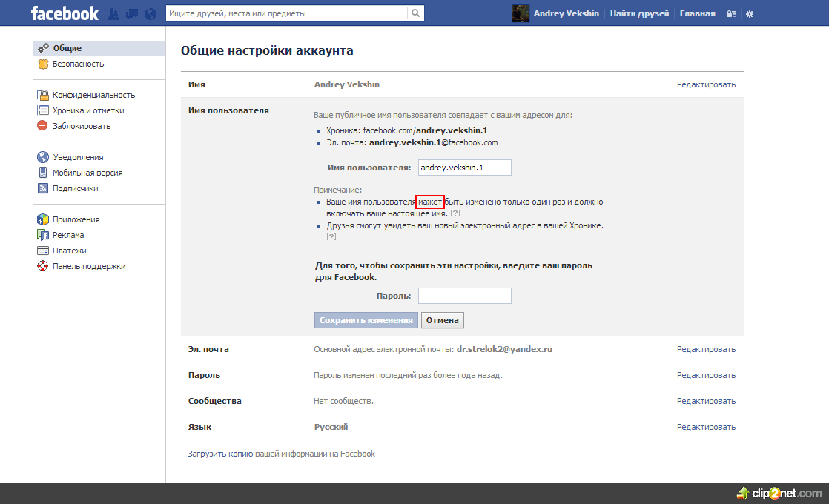Open the notifications globe icon
The height and width of the screenshot is (504, 829).
(x=151, y=13)
